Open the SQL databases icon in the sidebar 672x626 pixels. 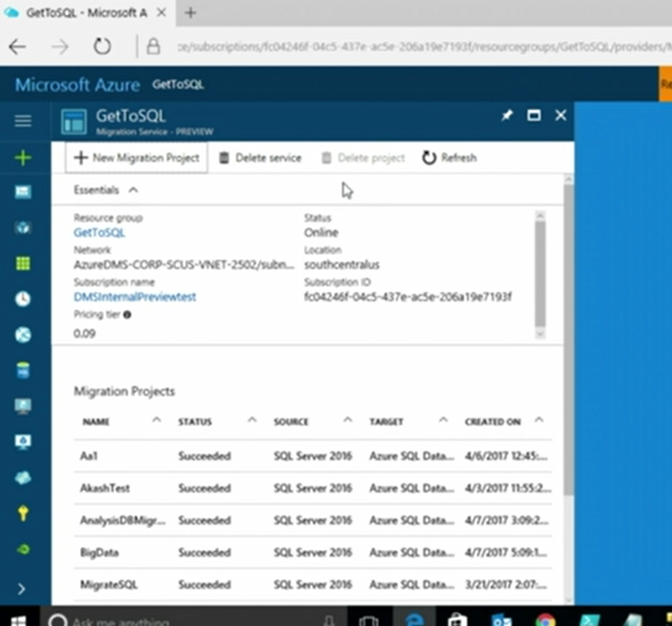[x=23, y=370]
